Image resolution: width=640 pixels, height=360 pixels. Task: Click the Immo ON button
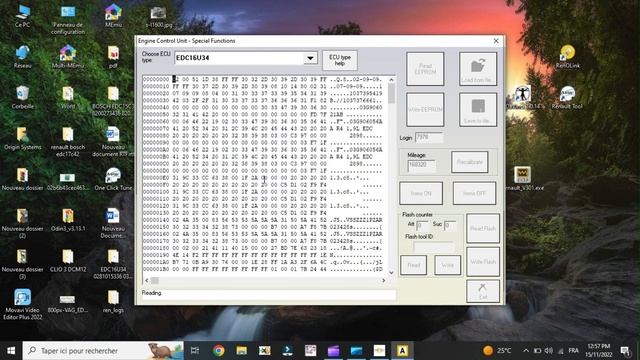(x=421, y=193)
